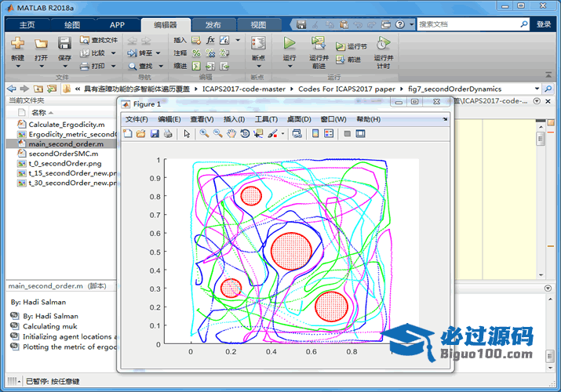Select main_second_order.m in file list
Viewport: 561px width, 392px height.
[66, 144]
